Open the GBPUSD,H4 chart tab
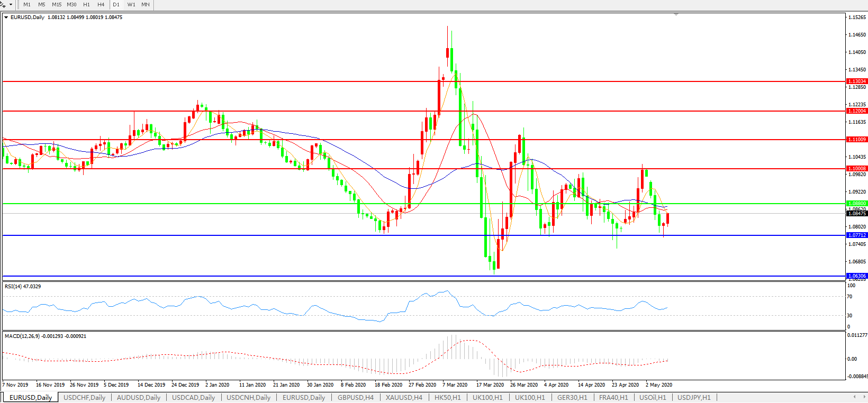The image size is (868, 403). point(355,397)
